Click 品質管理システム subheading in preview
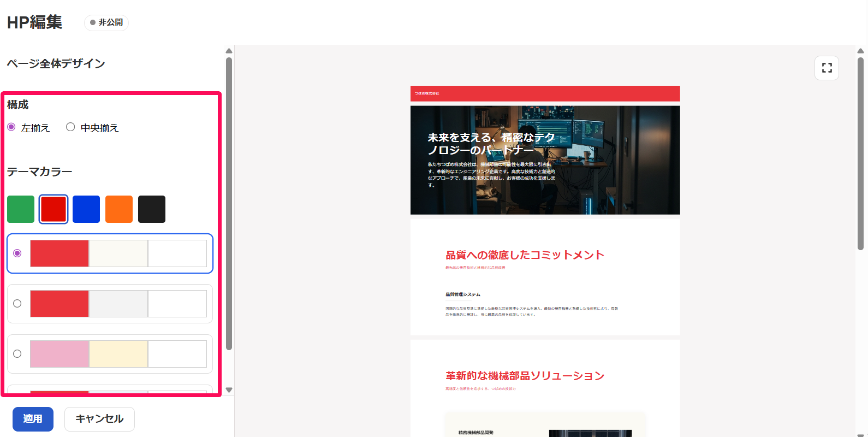Viewport: 868px width, 437px height. pyautogui.click(x=463, y=294)
